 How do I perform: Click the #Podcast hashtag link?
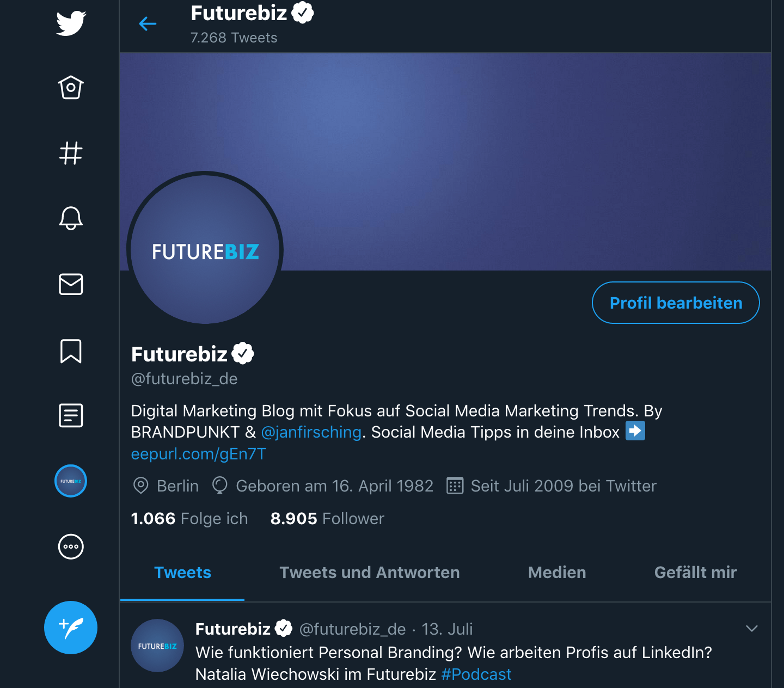pyautogui.click(x=476, y=674)
